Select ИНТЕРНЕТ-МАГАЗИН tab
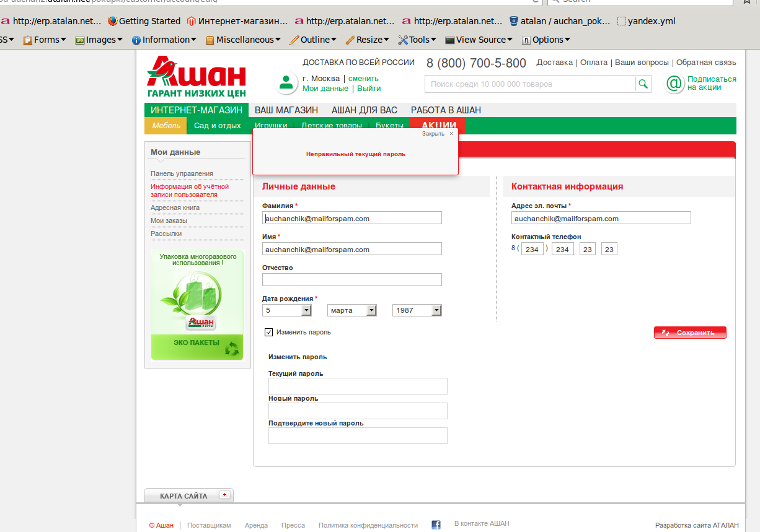The height and width of the screenshot is (532, 760). pos(197,110)
